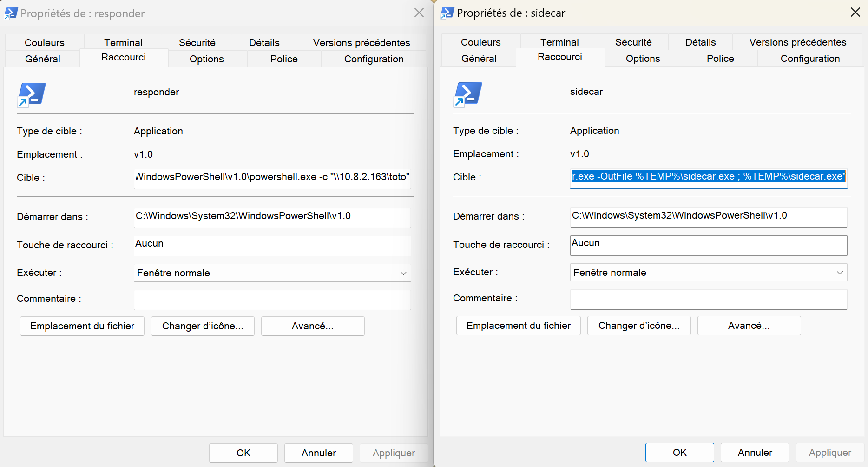Image resolution: width=868 pixels, height=467 pixels.
Task: Click Annuler in responder window
Action: tap(319, 453)
